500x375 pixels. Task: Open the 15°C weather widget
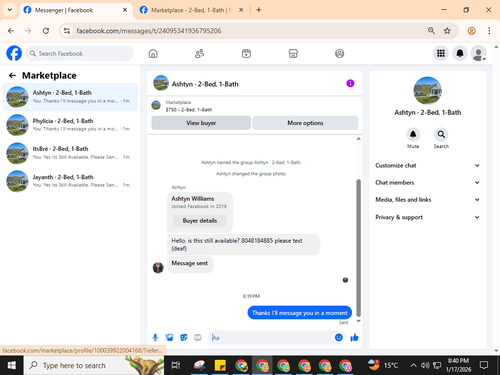pos(384,365)
